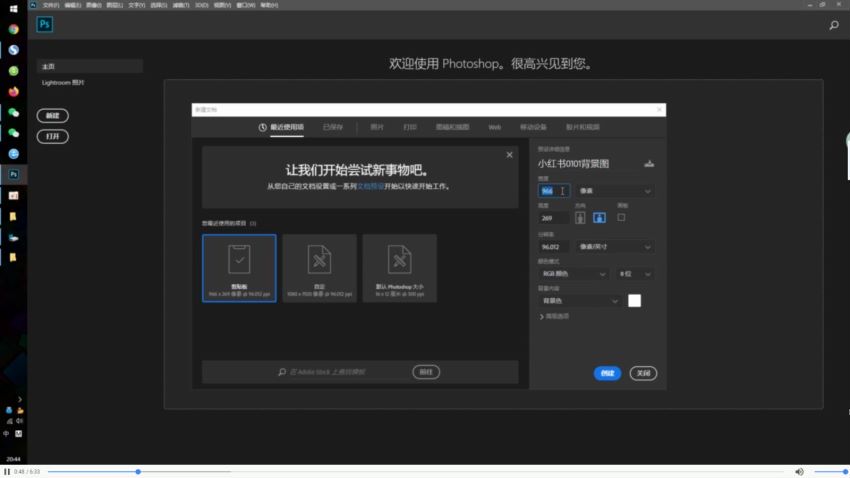
Task: Click the 前往 button
Action: tap(426, 372)
